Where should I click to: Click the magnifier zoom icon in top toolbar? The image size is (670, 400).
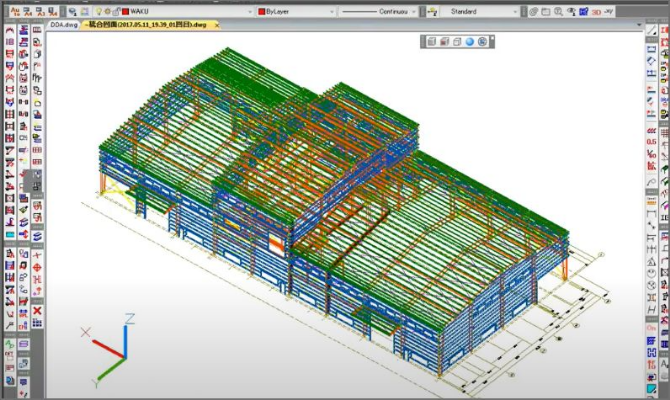pos(558,12)
